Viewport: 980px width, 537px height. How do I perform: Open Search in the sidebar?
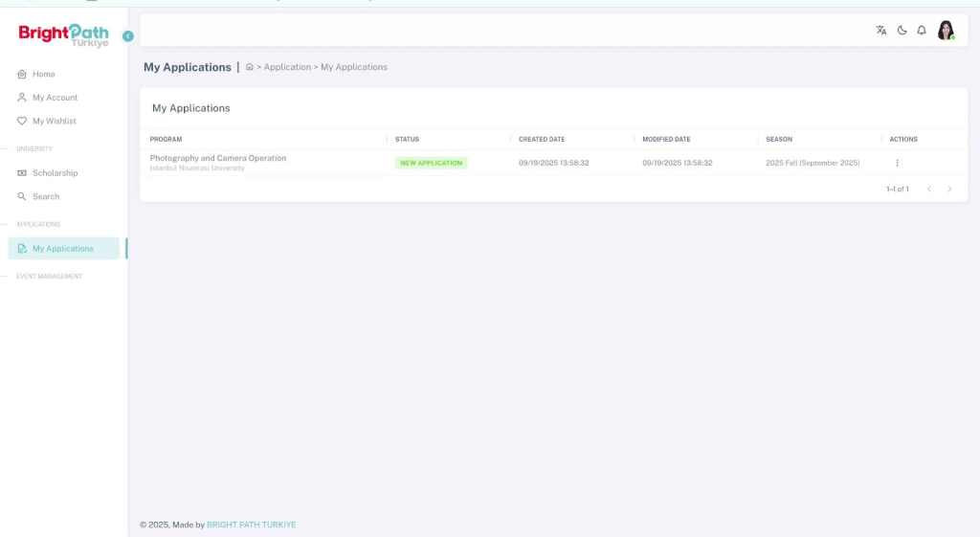[x=45, y=196]
